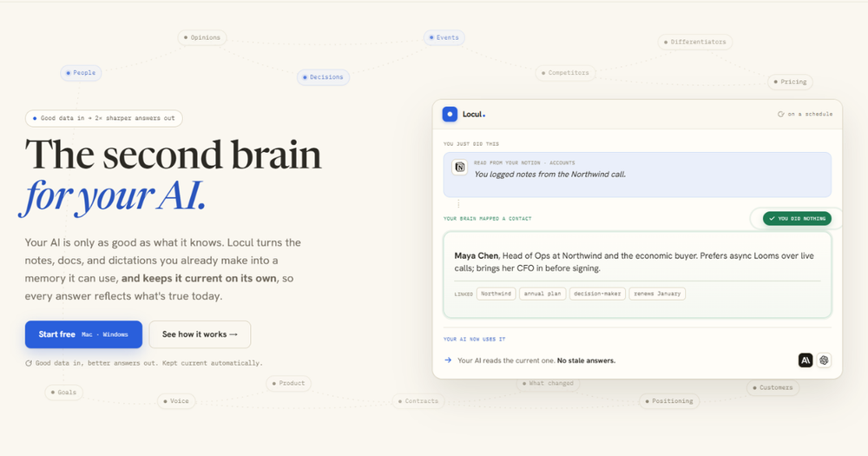This screenshot has height=456, width=868.
Task: Click the Competitors node chip
Action: (x=565, y=73)
